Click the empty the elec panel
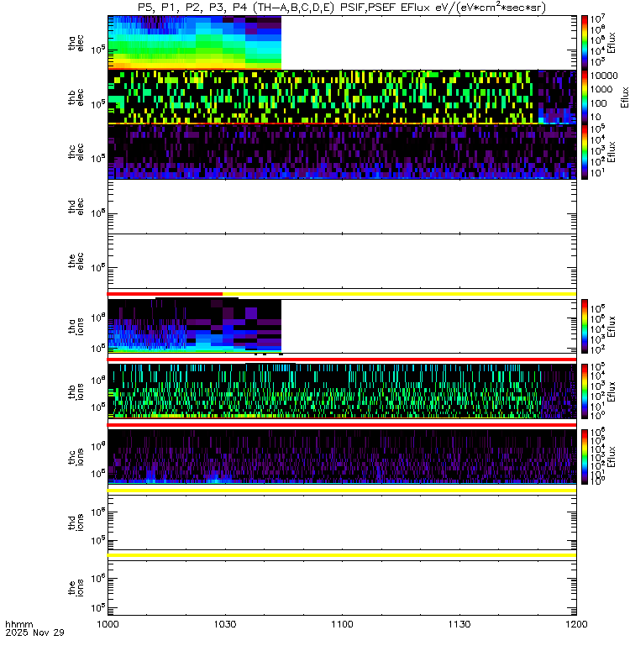Image resolution: width=630 pixels, height=672 pixels. pyautogui.click(x=342, y=261)
